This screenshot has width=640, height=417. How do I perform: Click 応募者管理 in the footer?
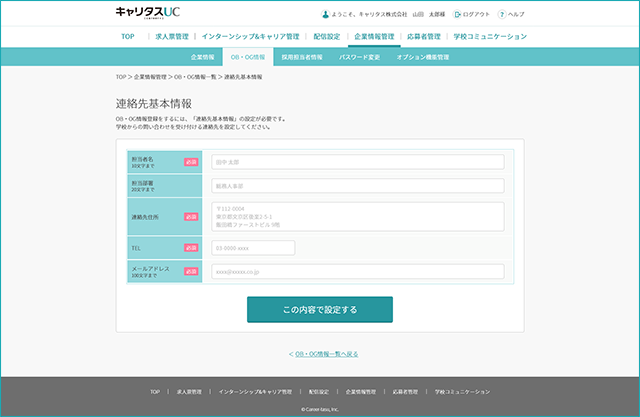tap(405, 392)
